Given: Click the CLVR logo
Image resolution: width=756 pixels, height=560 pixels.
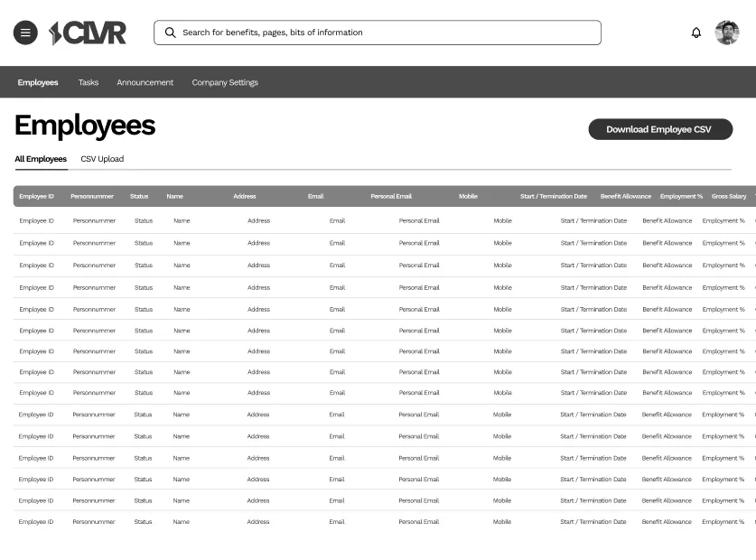Looking at the screenshot, I should [88, 33].
